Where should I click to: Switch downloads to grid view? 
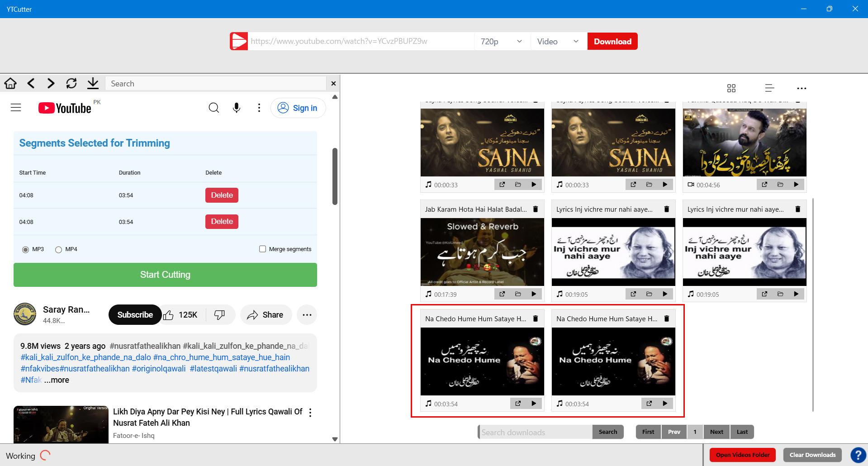pyautogui.click(x=731, y=88)
